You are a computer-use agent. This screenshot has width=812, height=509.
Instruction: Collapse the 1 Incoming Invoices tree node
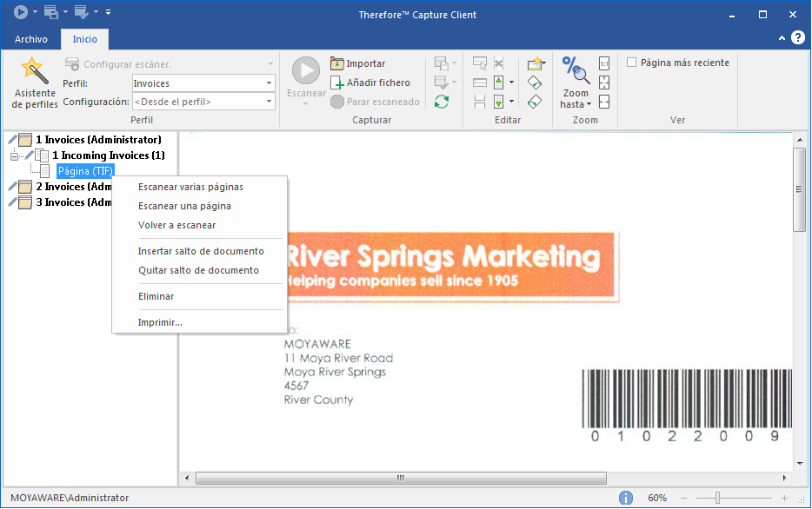[14, 155]
